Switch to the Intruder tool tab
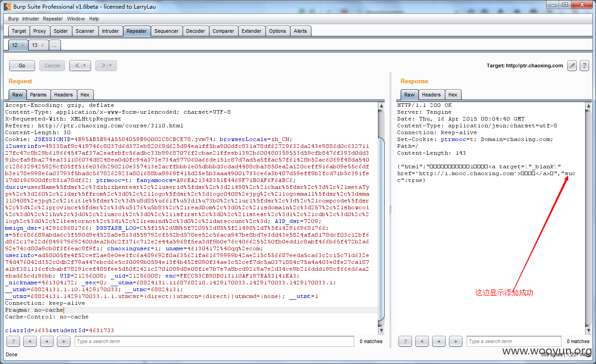The width and height of the screenshot is (596, 364). pos(110,31)
